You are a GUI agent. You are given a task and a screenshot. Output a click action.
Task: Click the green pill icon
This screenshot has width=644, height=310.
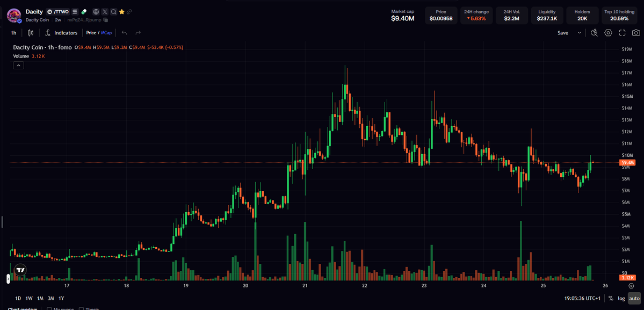[84, 12]
